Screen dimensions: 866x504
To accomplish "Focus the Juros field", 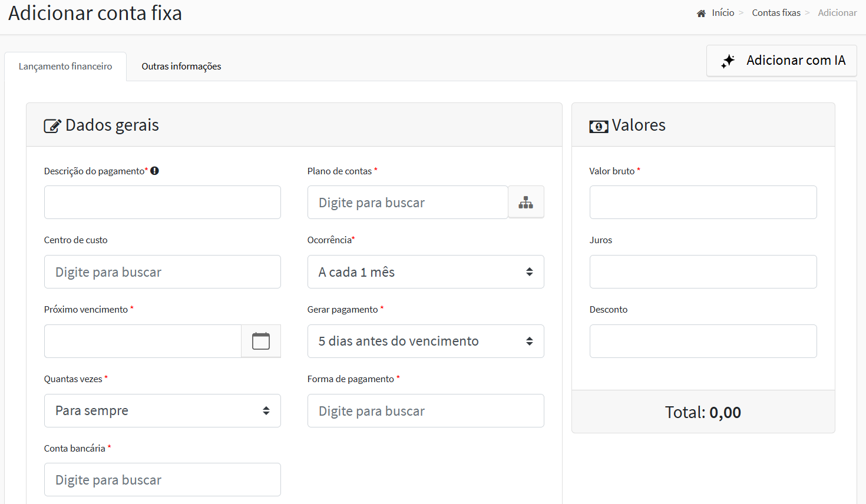I will click(x=703, y=272).
